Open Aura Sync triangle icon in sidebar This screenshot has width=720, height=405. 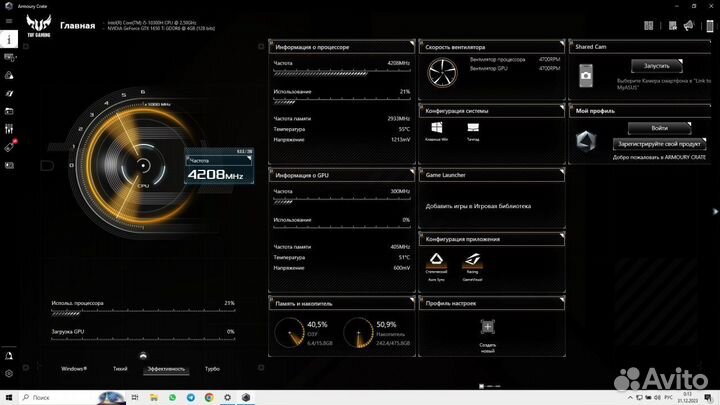(x=9, y=75)
